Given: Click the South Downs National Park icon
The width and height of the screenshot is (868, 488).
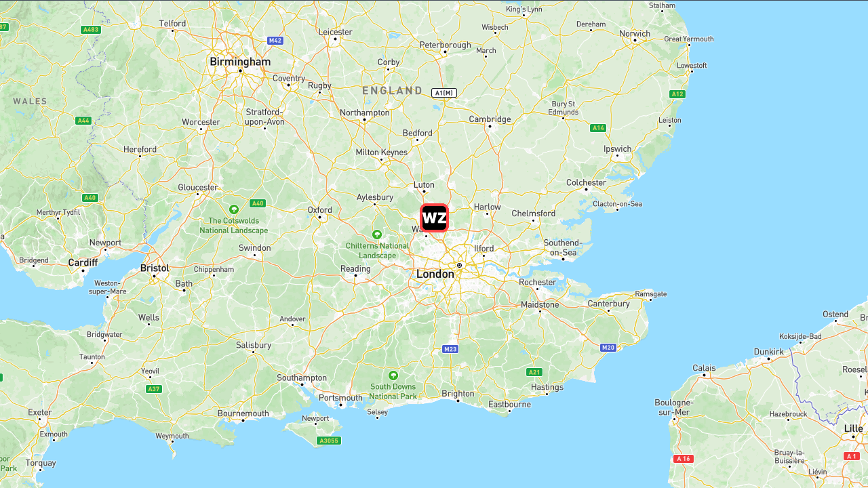Looking at the screenshot, I should pos(393,375).
